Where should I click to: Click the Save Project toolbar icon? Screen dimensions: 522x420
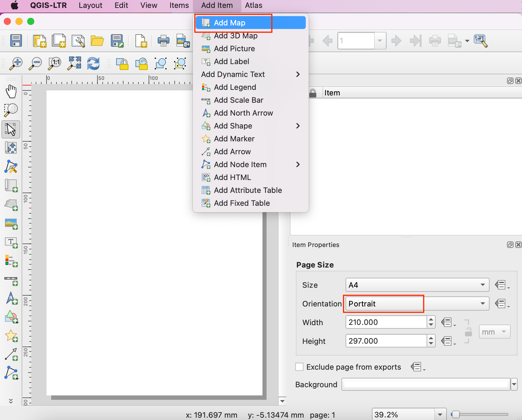pyautogui.click(x=16, y=41)
